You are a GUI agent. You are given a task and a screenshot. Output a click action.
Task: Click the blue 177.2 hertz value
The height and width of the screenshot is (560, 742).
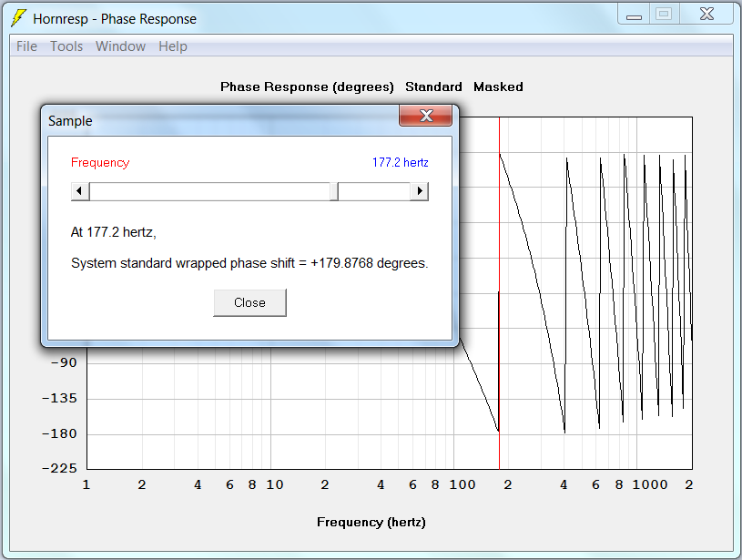[x=401, y=162]
